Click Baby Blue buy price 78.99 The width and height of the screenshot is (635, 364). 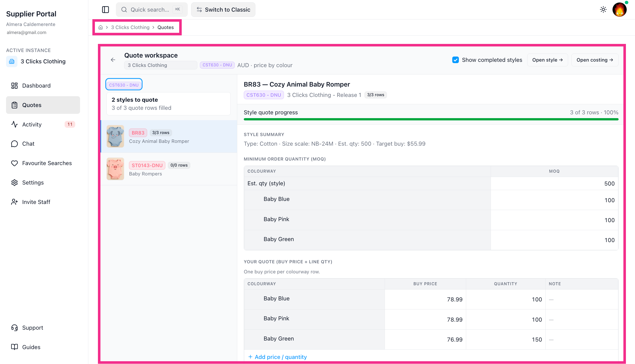[x=425, y=299]
